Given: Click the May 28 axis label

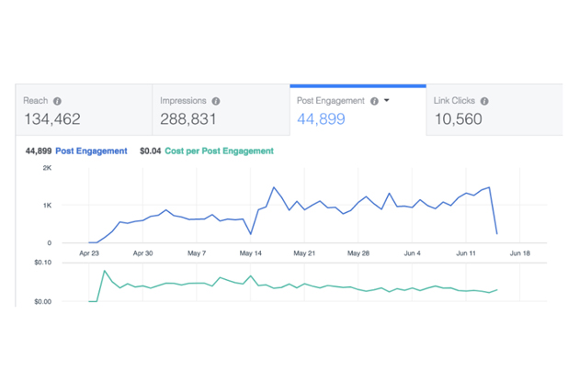Looking at the screenshot, I should point(358,253).
